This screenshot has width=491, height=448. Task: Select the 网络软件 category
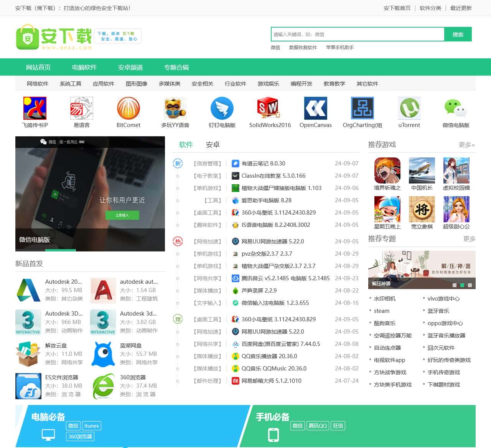tap(38, 84)
